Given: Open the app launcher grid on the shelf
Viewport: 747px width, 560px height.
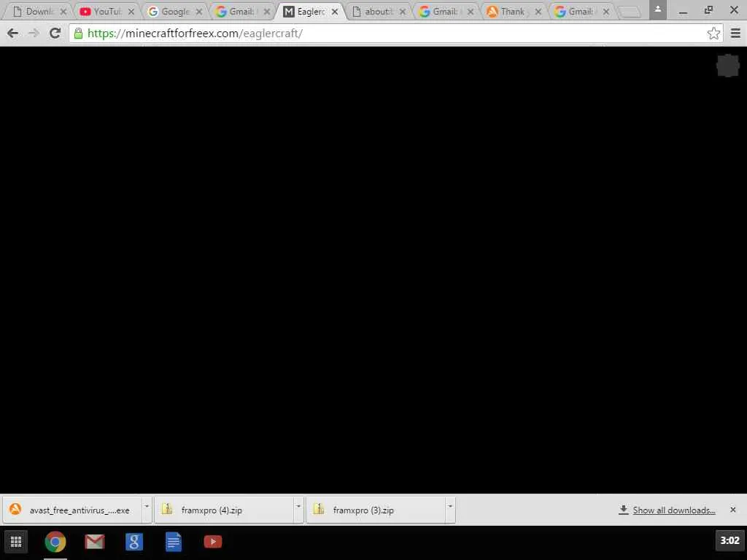Looking at the screenshot, I should (x=16, y=542).
